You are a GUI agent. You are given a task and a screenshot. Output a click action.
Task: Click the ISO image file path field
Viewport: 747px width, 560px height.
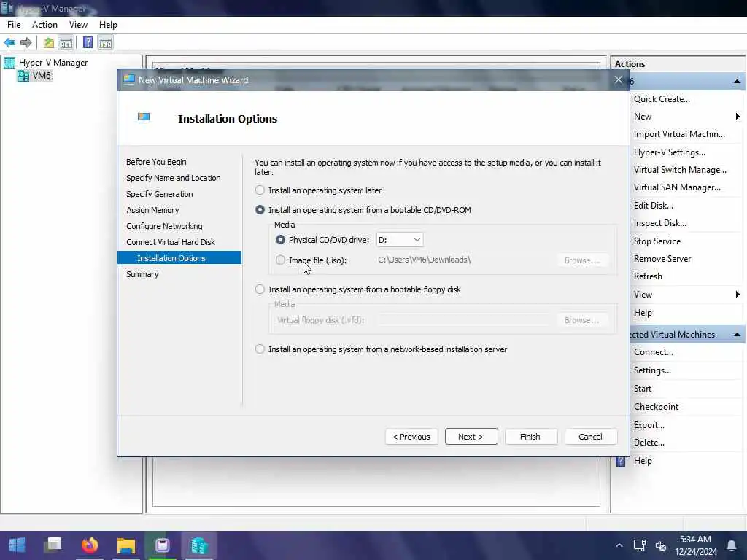click(x=464, y=260)
